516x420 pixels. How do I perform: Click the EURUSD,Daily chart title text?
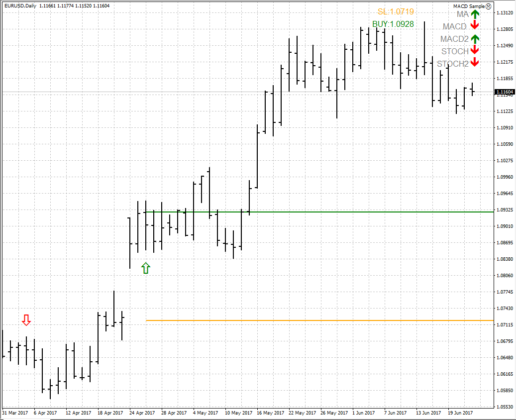(20, 6)
